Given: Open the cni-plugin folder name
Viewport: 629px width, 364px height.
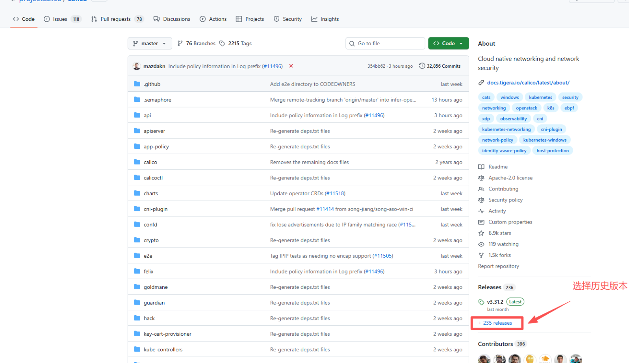Looking at the screenshot, I should pyautogui.click(x=156, y=209).
